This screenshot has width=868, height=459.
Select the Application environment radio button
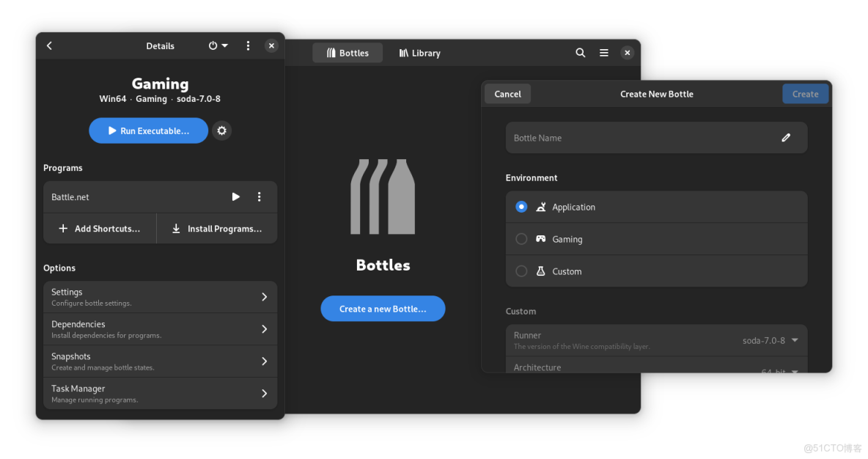pos(521,207)
